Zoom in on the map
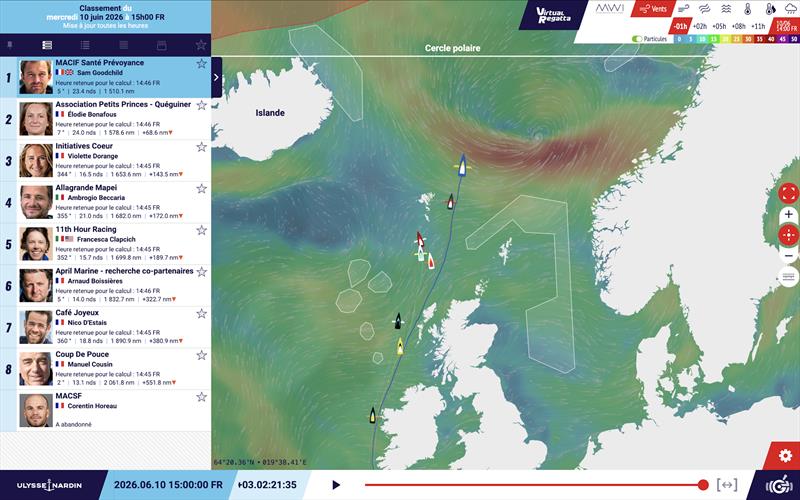Viewport: 800px width, 500px height. click(x=788, y=214)
